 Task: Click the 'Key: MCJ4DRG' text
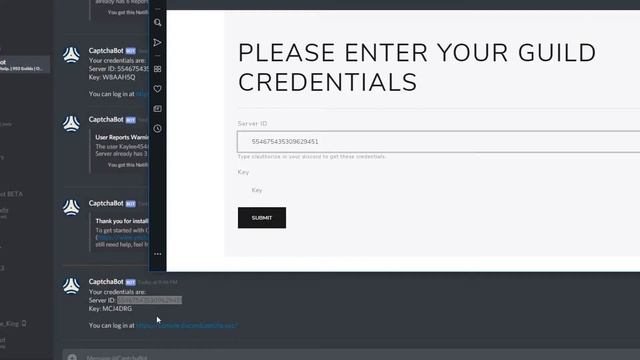(110, 309)
